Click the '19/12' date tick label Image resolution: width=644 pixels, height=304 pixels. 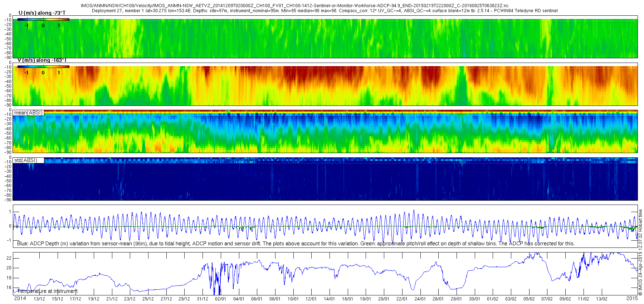94,299
